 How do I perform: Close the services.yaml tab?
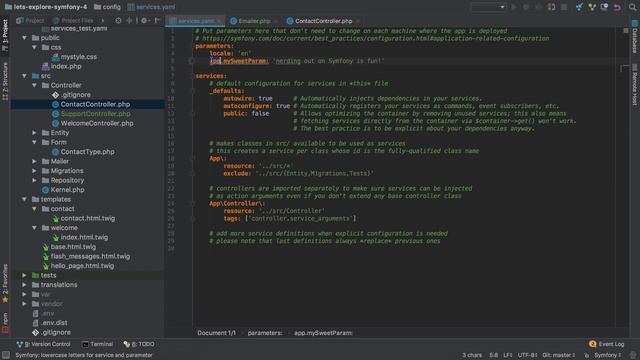(x=219, y=21)
